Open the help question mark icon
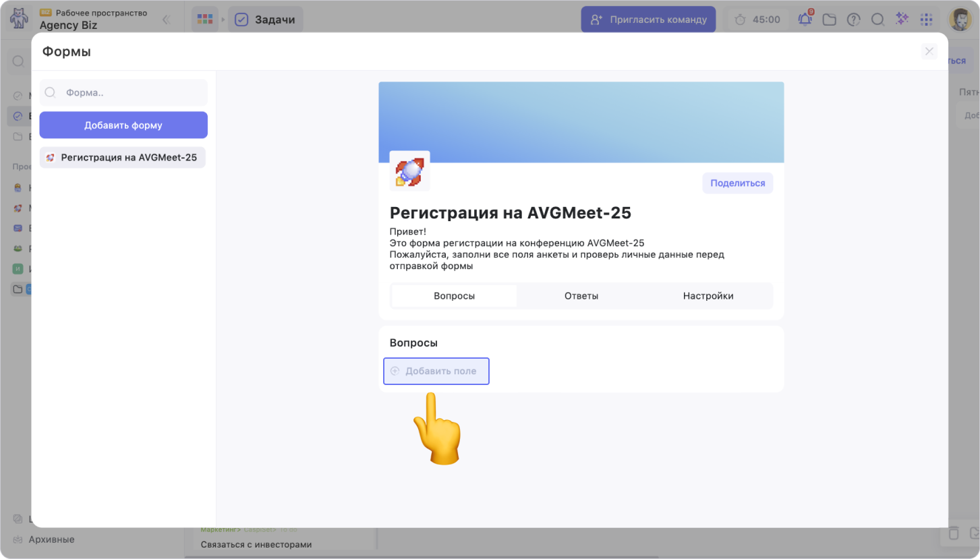Viewport: 980px width, 559px height. tap(853, 20)
